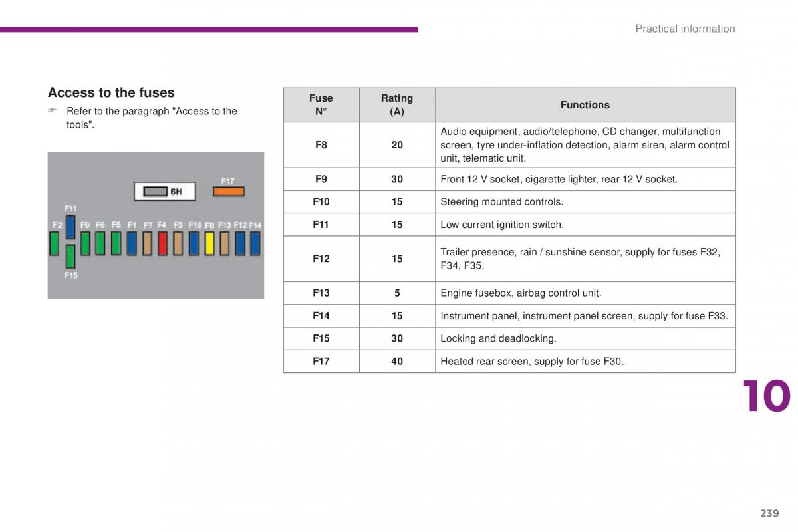The image size is (798, 532).
Task: Click "Trailer presence, rain / sunshine sensor" text
Action: click(x=581, y=259)
